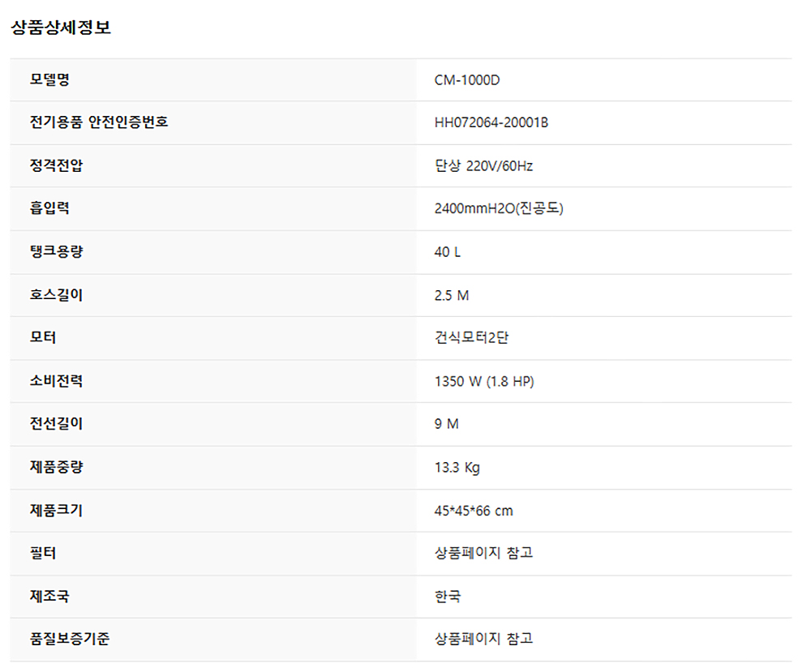Click the 흡입력 row label

[49, 208]
